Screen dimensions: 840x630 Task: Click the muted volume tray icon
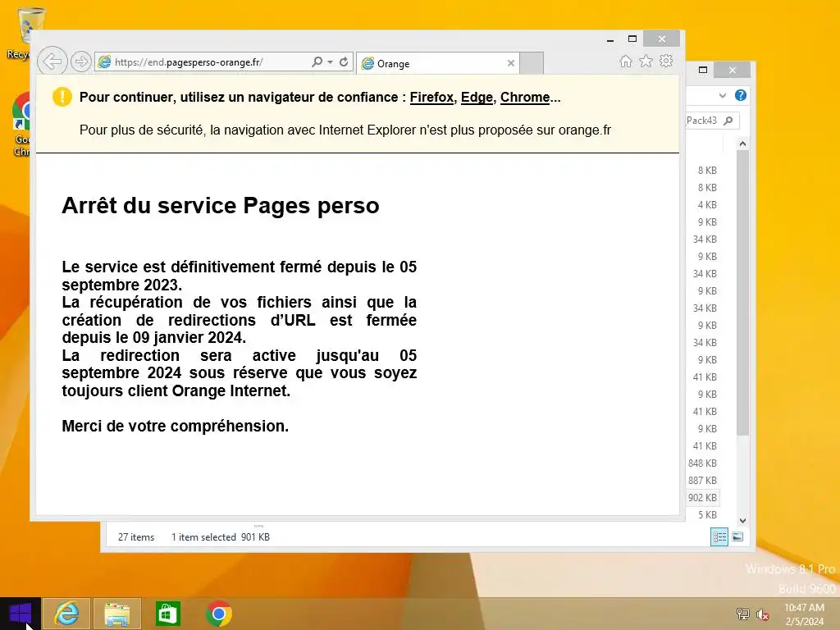pos(762,614)
